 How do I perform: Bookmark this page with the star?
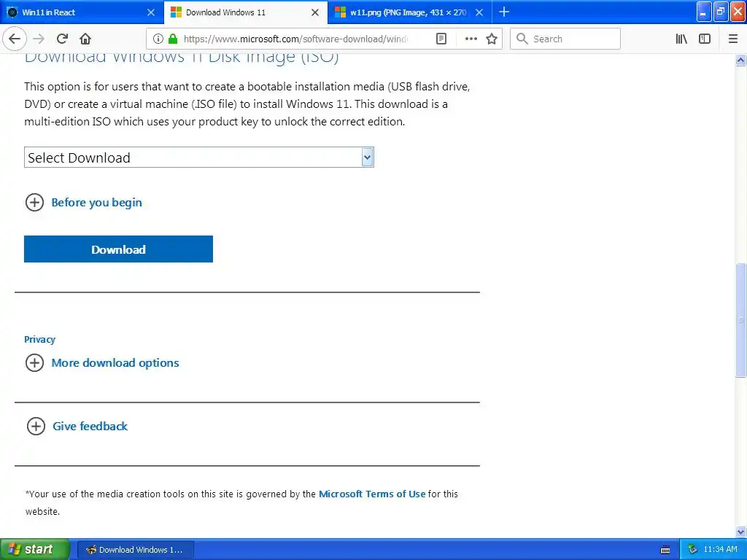[492, 39]
